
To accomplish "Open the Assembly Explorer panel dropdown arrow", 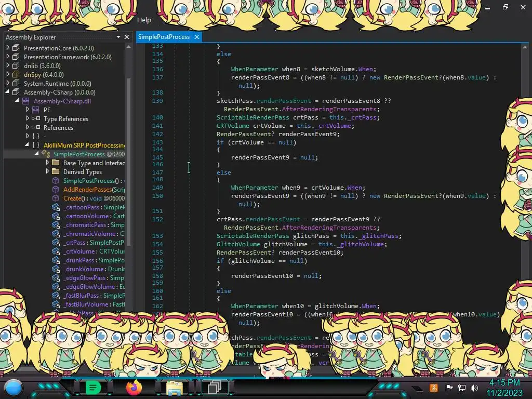I will [x=118, y=37].
